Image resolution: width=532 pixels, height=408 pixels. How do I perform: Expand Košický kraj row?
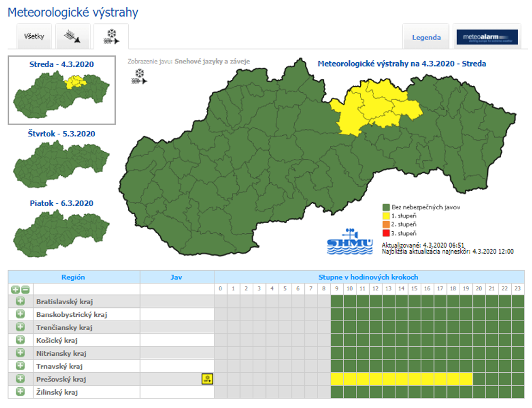[20, 340]
